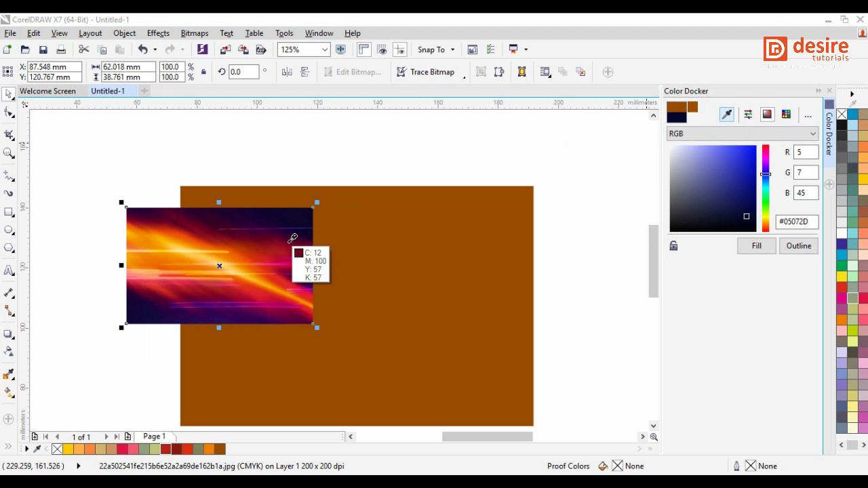Adjust the hue slider in Color Docker
The width and height of the screenshot is (868, 488).
pos(766,188)
